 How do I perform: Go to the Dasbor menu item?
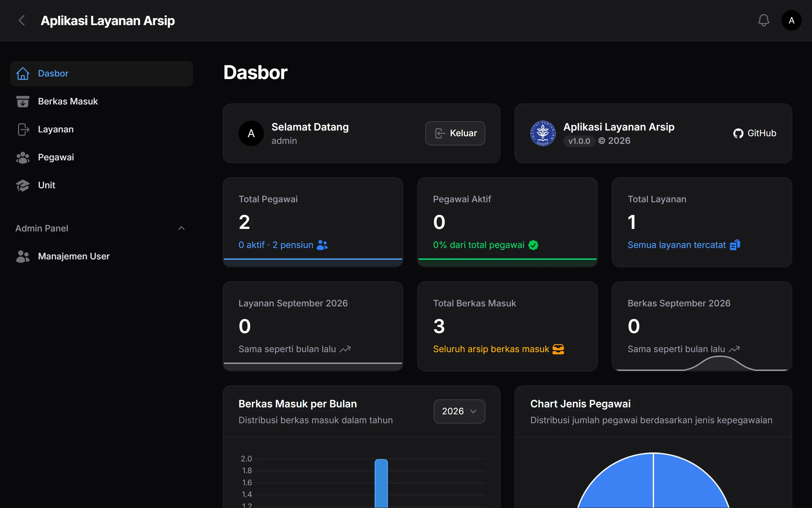pos(101,74)
